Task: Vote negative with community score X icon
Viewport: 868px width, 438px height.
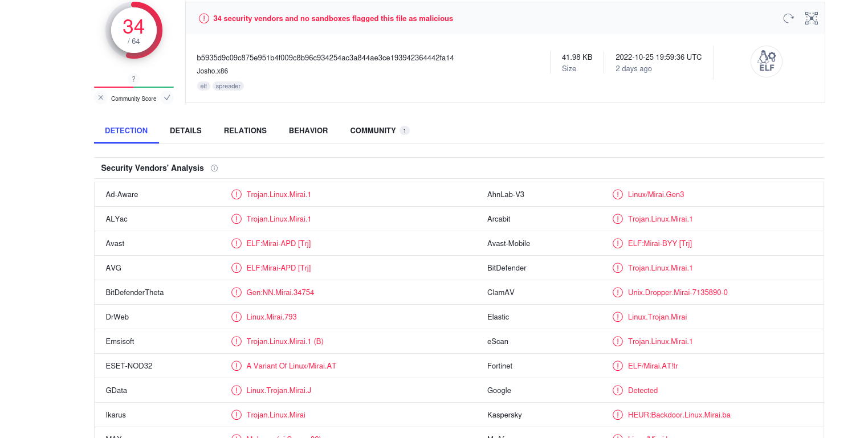Action: (x=101, y=97)
